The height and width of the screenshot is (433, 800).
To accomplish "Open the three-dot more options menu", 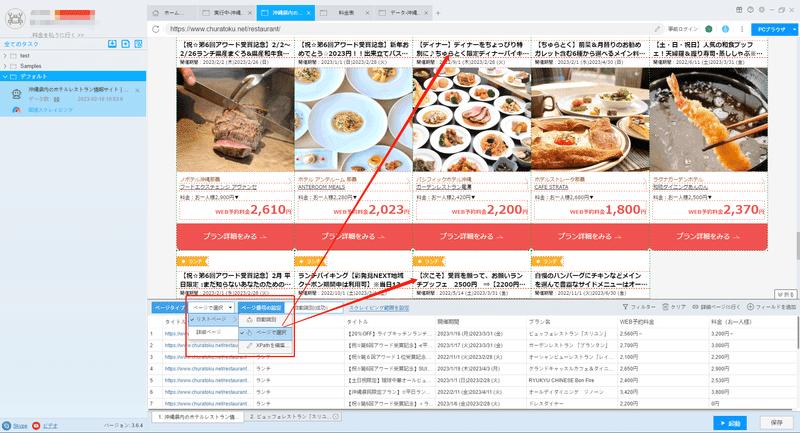I will (742, 29).
